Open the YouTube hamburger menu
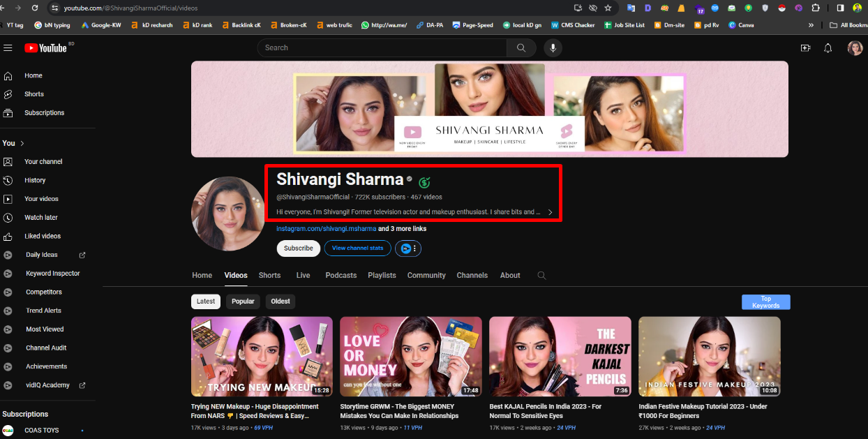 [x=8, y=47]
